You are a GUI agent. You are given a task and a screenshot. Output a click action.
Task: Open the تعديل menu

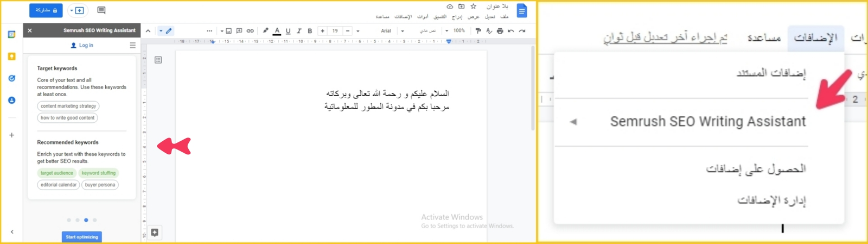[x=490, y=17]
